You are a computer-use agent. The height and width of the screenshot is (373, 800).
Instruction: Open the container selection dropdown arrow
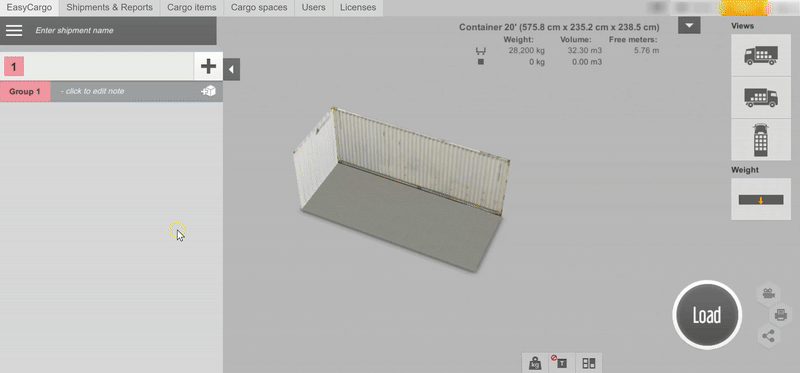point(689,26)
